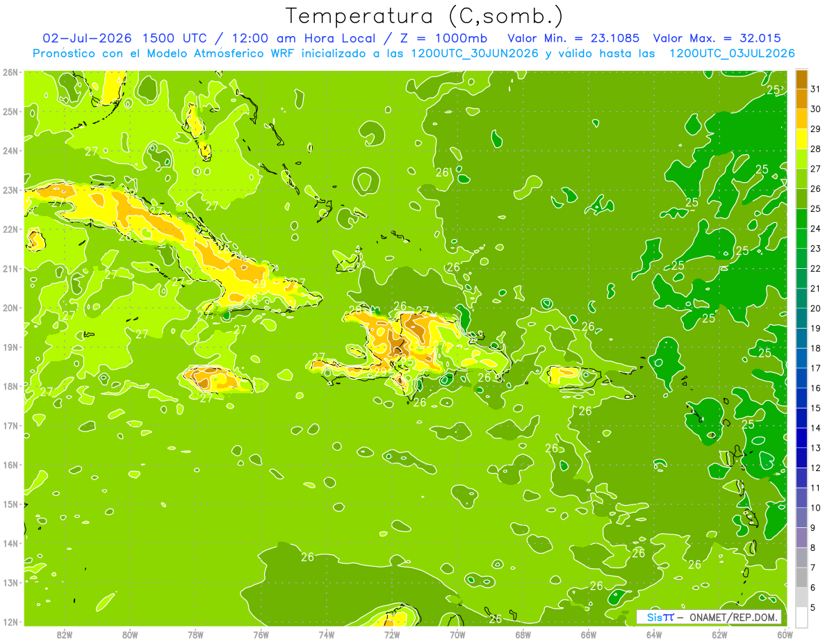The image size is (834, 644).
Task: Click the 14N latitude axis label
Action: tap(10, 543)
